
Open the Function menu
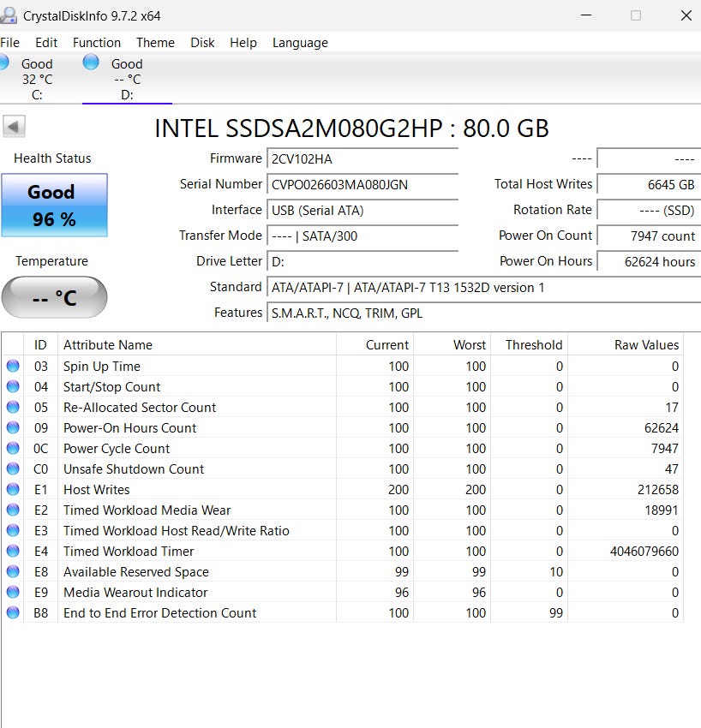[x=97, y=43]
